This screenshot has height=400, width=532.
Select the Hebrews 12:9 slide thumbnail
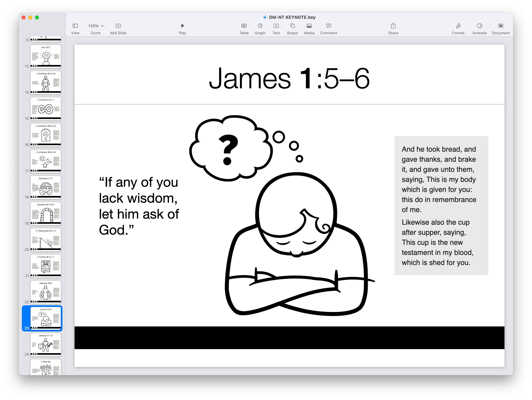(x=46, y=292)
